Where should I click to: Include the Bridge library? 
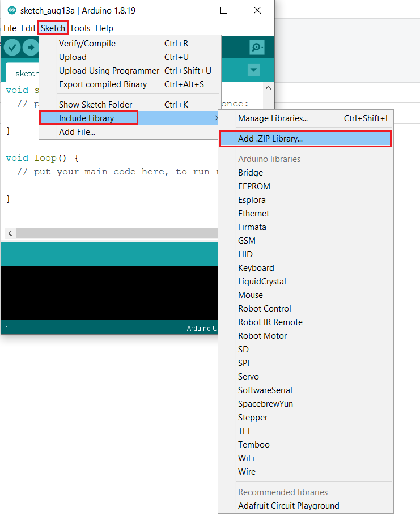pyautogui.click(x=306, y=173)
